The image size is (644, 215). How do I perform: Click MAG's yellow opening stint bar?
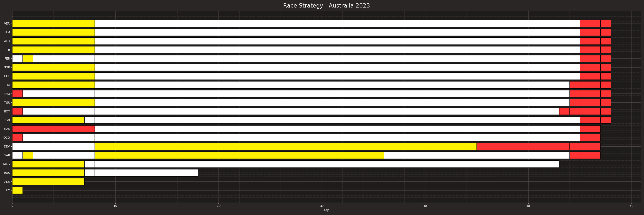pyautogui.click(x=48, y=164)
